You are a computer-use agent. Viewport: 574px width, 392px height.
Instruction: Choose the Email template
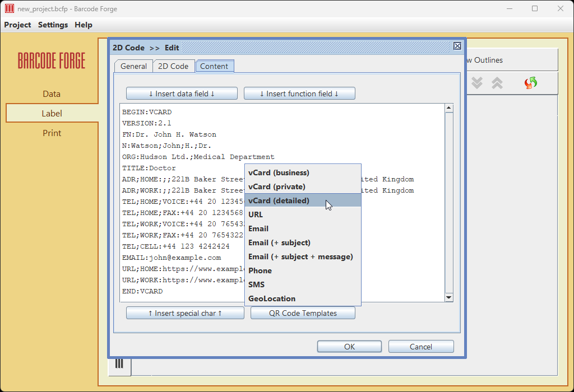pos(303,228)
